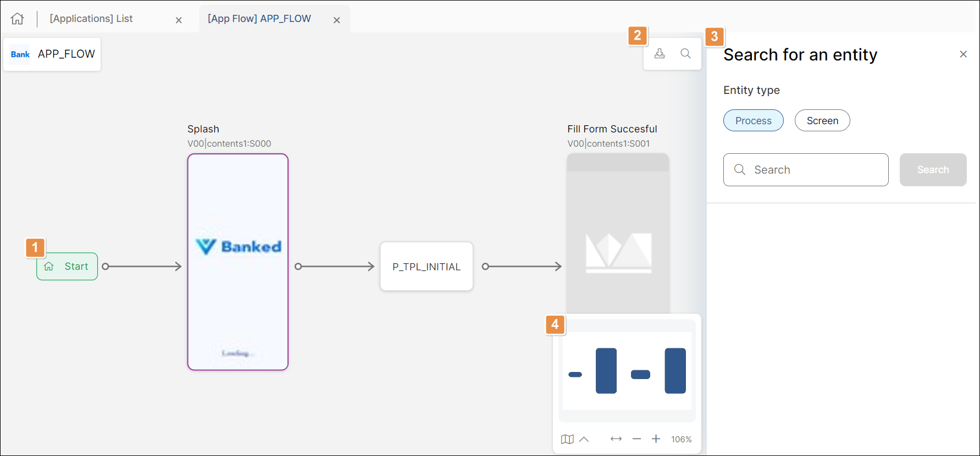Click the Fill Form Succesful title label
980x456 pixels.
[612, 129]
